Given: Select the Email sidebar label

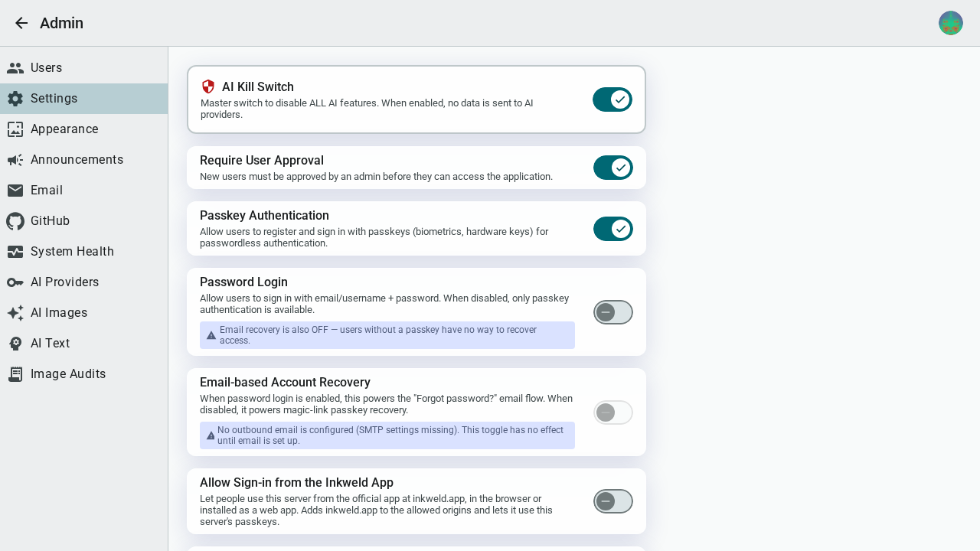Looking at the screenshot, I should point(47,191).
